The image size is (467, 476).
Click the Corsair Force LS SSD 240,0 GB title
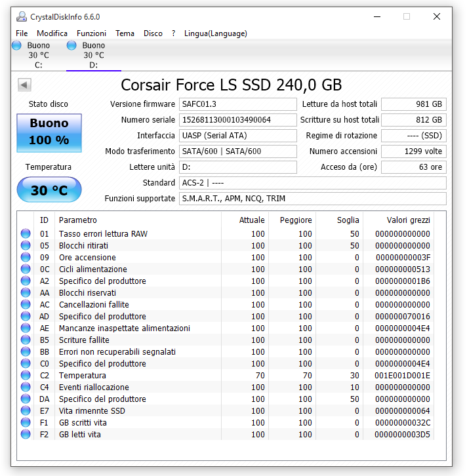232,85
